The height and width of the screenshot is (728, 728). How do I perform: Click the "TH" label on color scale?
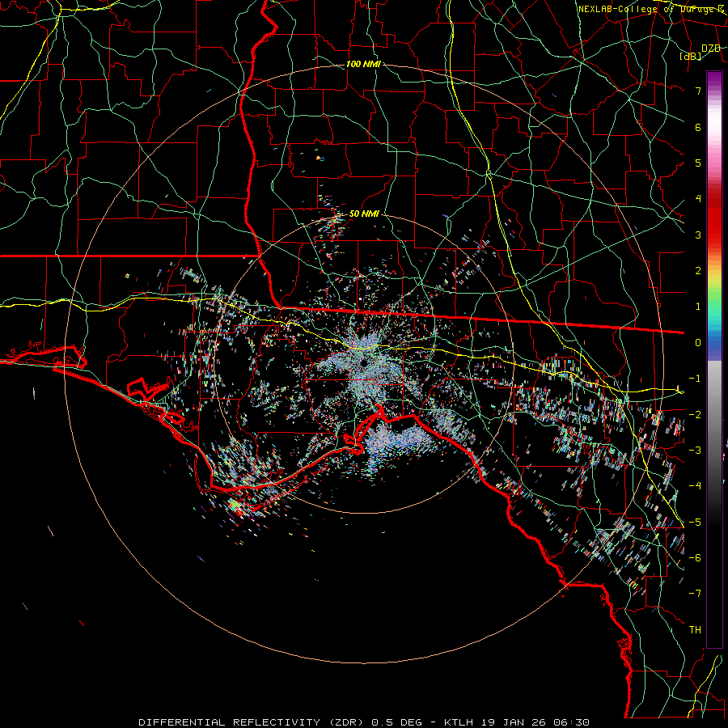pos(695,630)
